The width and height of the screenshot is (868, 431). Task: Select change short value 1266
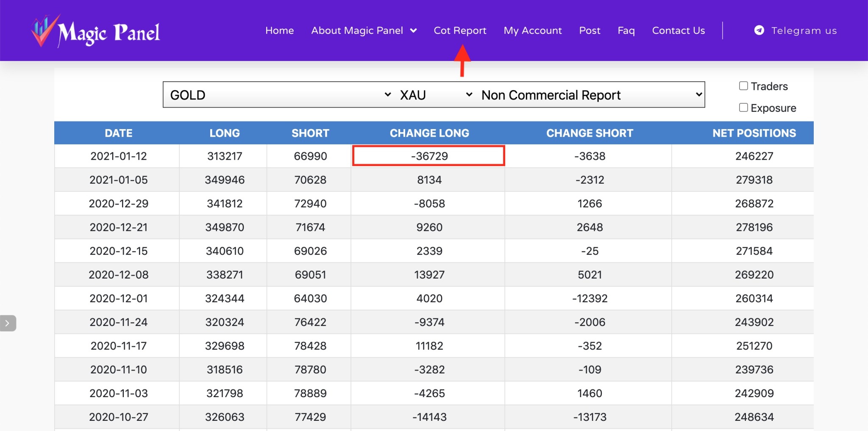[x=590, y=204]
